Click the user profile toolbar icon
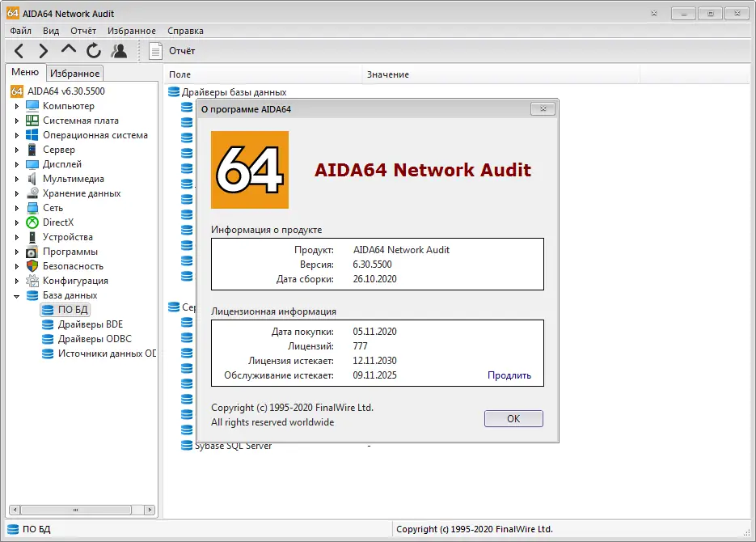Image resolution: width=756 pixels, height=542 pixels. coord(119,51)
